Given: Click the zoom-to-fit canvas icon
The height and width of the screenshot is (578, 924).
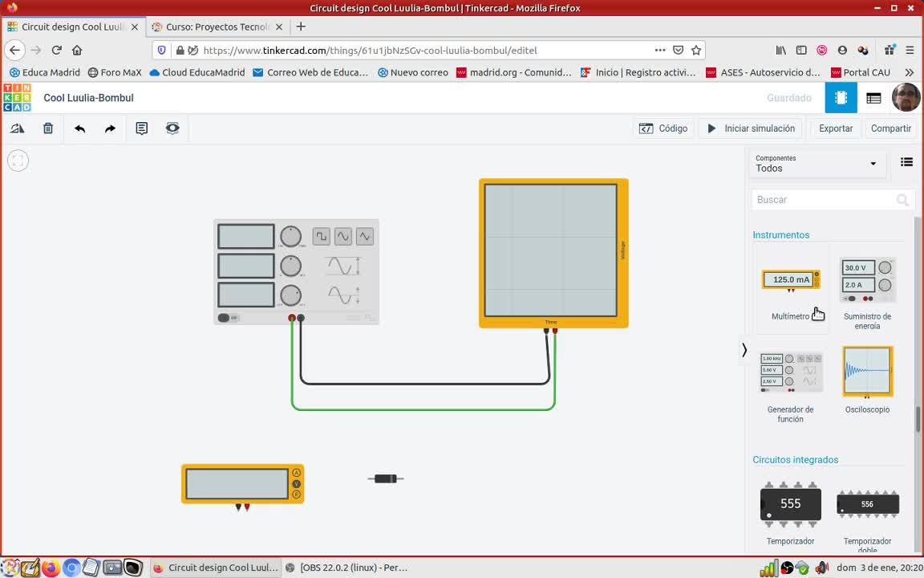Looking at the screenshot, I should point(18,161).
